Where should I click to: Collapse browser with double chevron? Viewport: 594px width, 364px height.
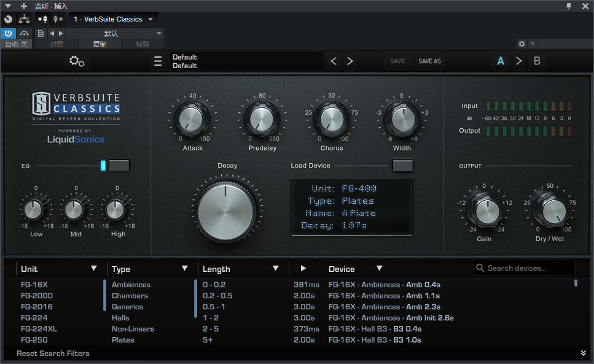(x=583, y=353)
